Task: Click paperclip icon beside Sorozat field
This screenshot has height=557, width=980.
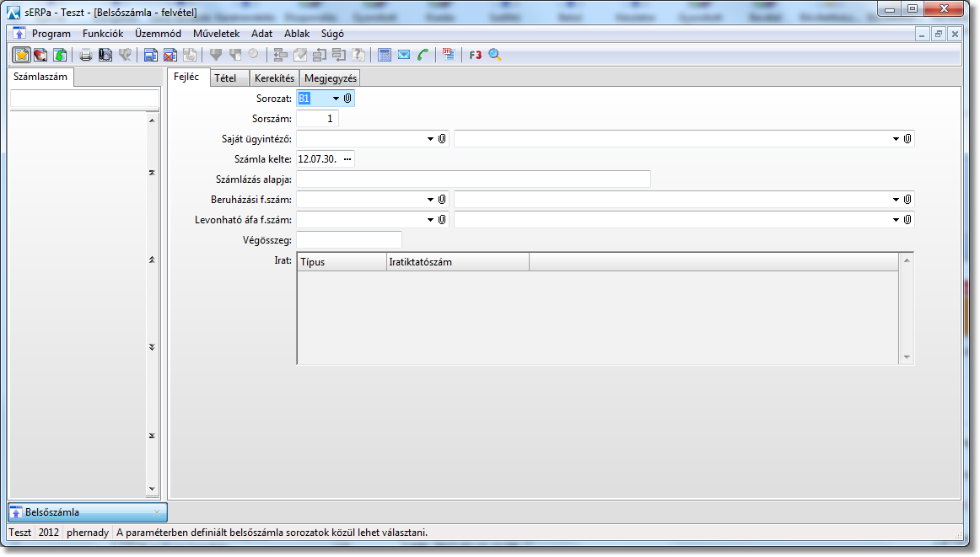Action: 347,99
